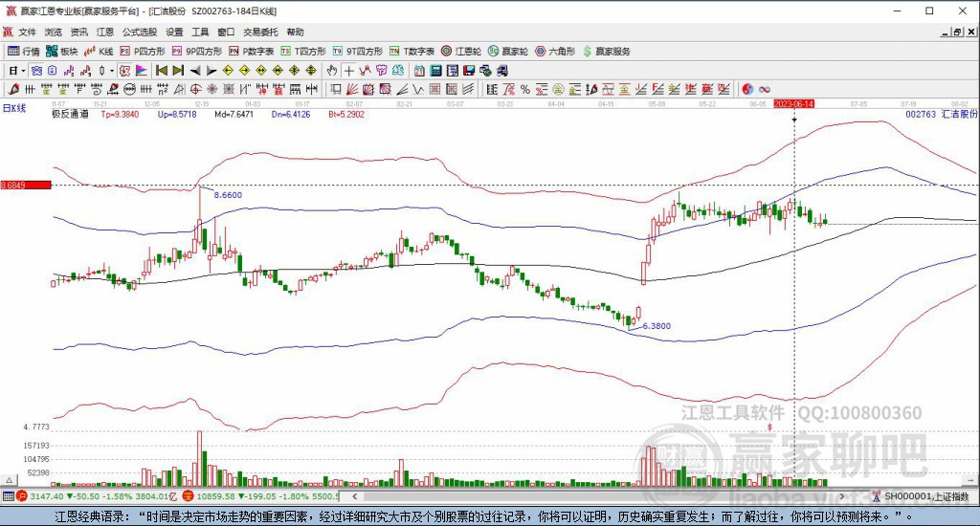The width and height of the screenshot is (980, 526).
Task: Click the red 8.6849 price tag
Action: [x=26, y=185]
